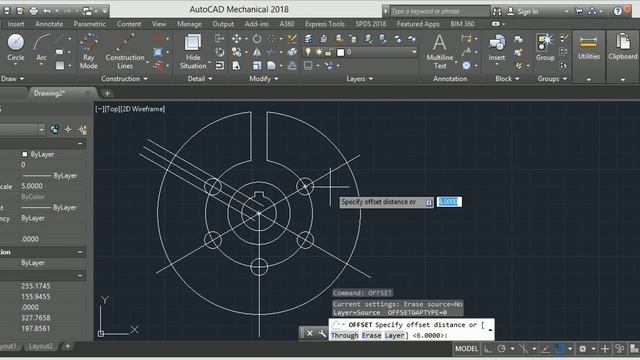Open the Autodesk App Store cart icon
The height and width of the screenshot is (360, 640).
578,11
